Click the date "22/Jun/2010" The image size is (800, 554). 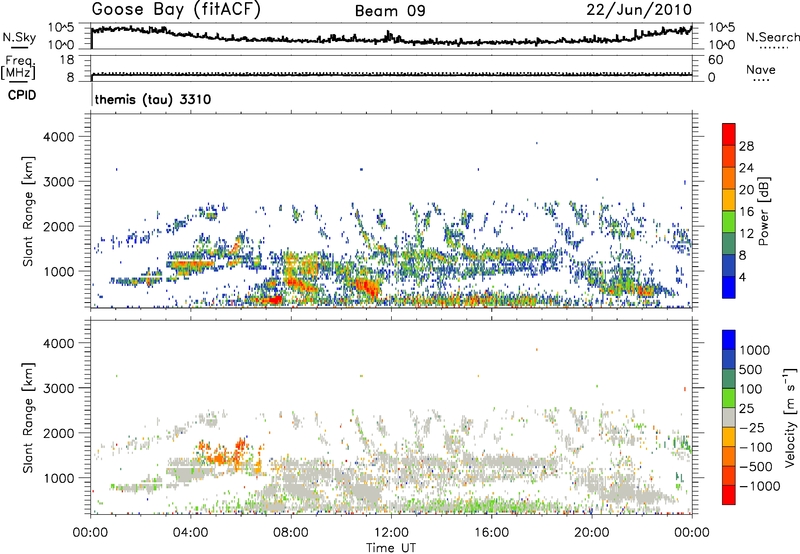coord(639,10)
